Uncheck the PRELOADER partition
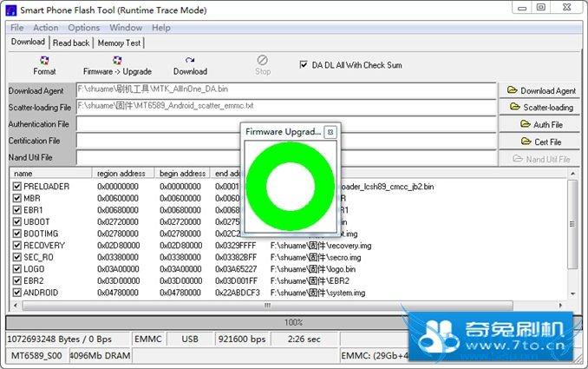Screen dimensions: 588x369 [x=16, y=187]
